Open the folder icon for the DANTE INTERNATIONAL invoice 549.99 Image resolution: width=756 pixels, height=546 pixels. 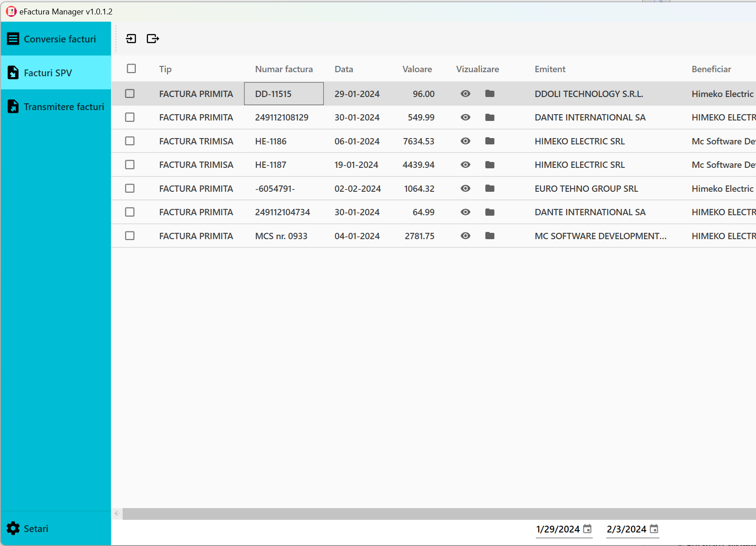point(490,117)
